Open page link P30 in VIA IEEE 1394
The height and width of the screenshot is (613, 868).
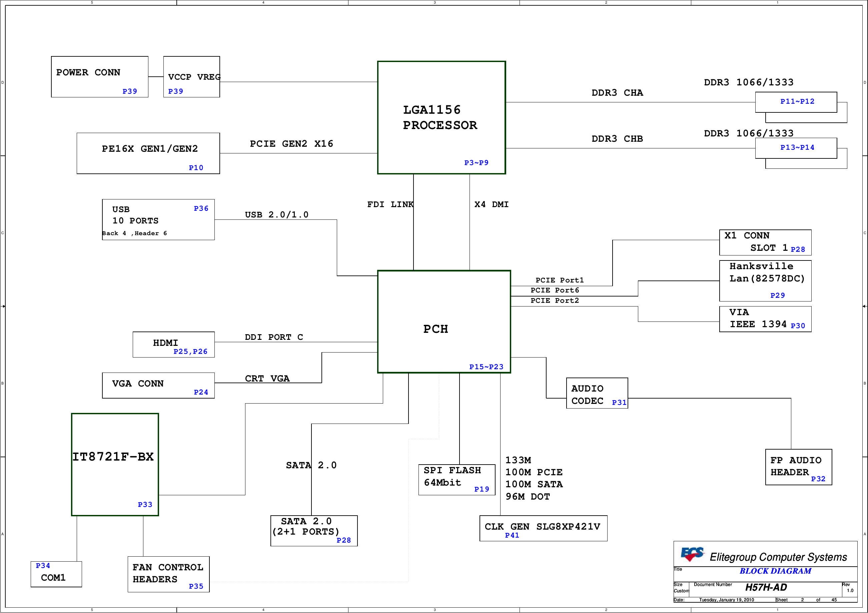[798, 326]
